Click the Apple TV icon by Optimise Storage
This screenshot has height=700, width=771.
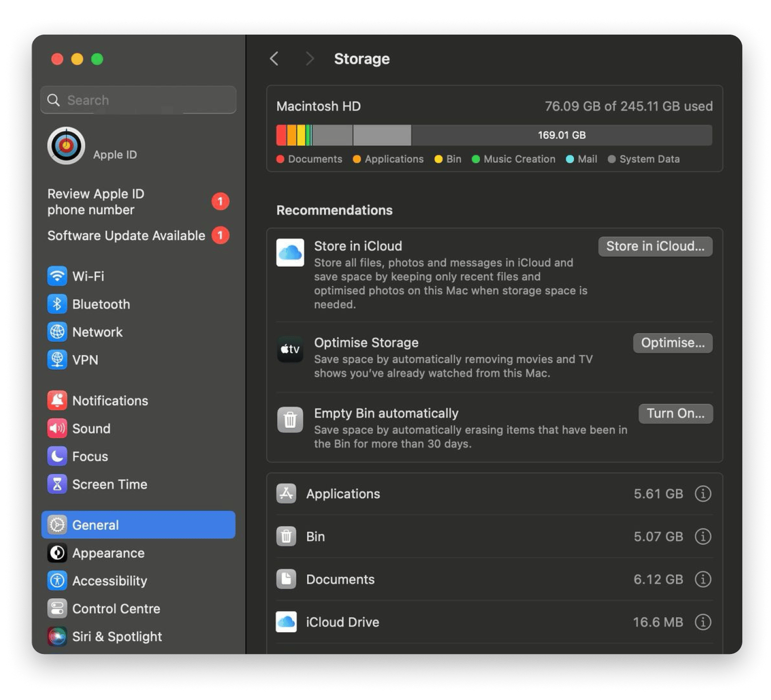click(290, 349)
